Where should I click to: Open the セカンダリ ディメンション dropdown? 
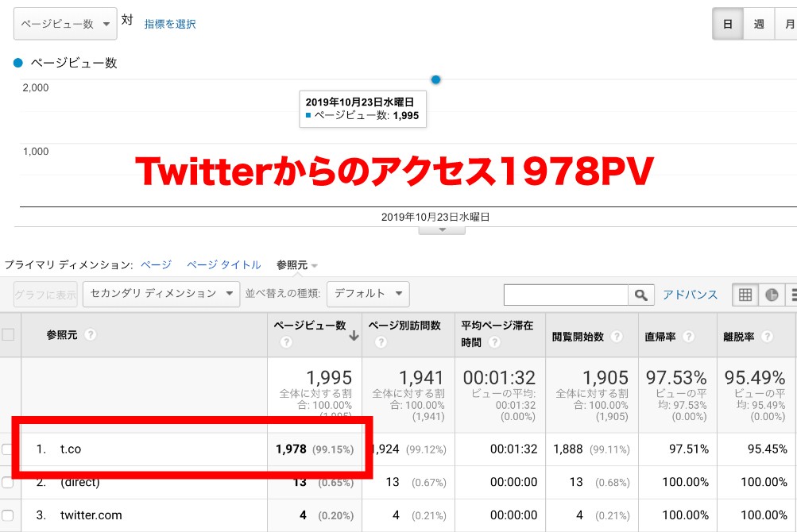[x=161, y=294]
